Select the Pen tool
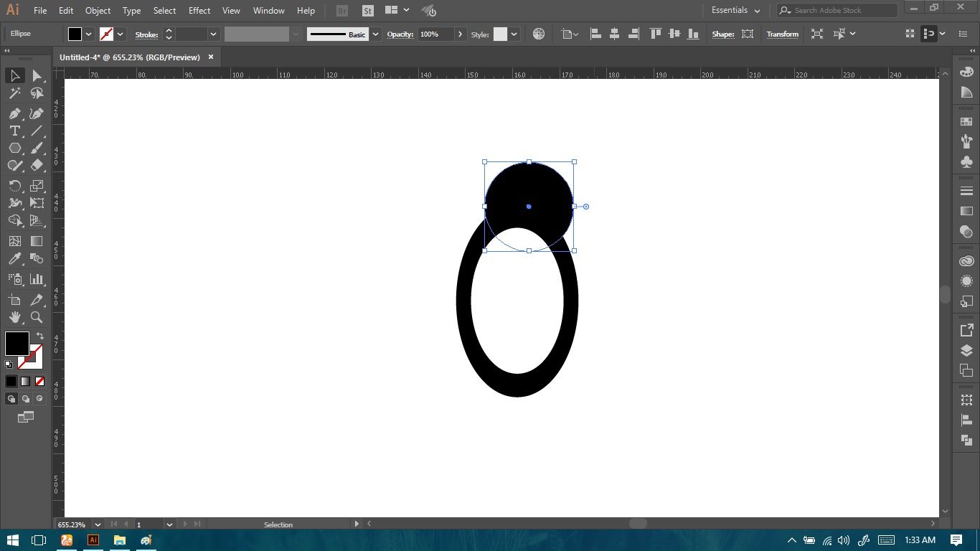The width and height of the screenshot is (980, 551). (14, 113)
